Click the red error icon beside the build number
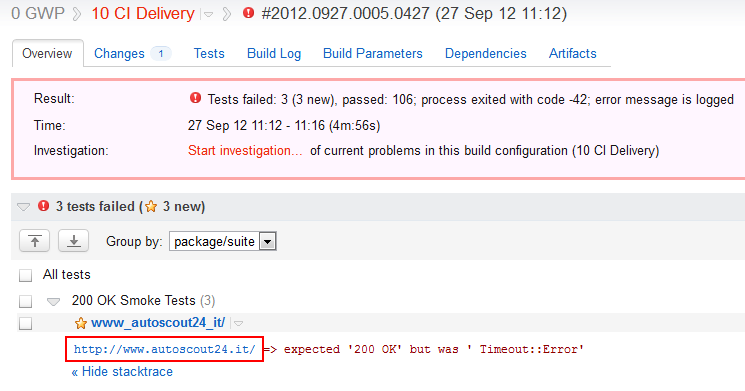The image size is (745, 391). pyautogui.click(x=248, y=13)
